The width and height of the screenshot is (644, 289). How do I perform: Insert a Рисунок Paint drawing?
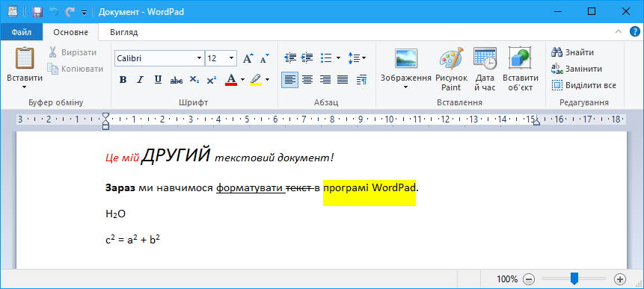click(x=451, y=69)
